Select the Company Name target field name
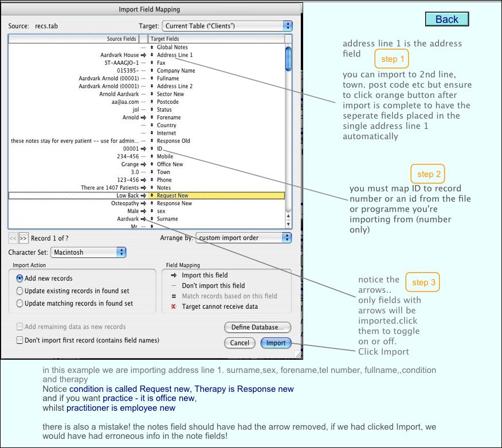Image resolution: width=502 pixels, height=448 pixels. [x=176, y=70]
